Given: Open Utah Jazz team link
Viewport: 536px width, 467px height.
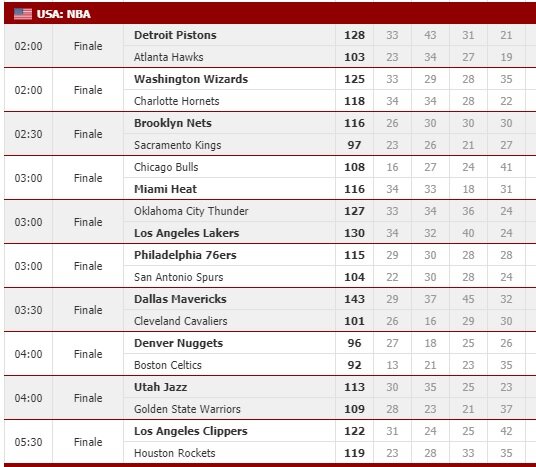Looking at the screenshot, I should [160, 387].
